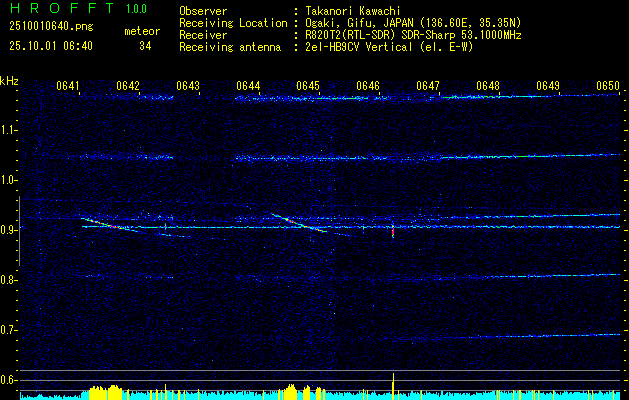Click the 0641 time marker
629x400 pixels.
68,86
